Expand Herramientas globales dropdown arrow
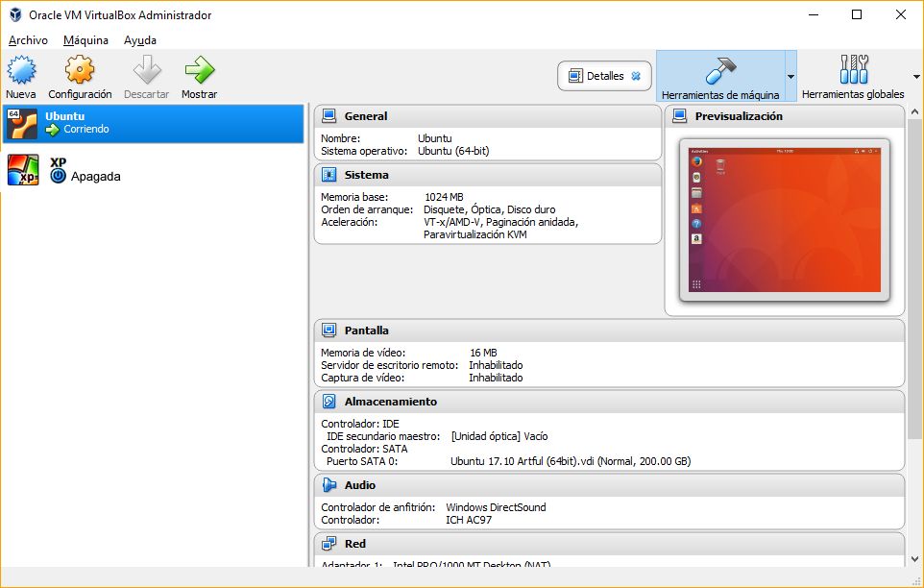This screenshot has height=588, width=924. point(916,77)
